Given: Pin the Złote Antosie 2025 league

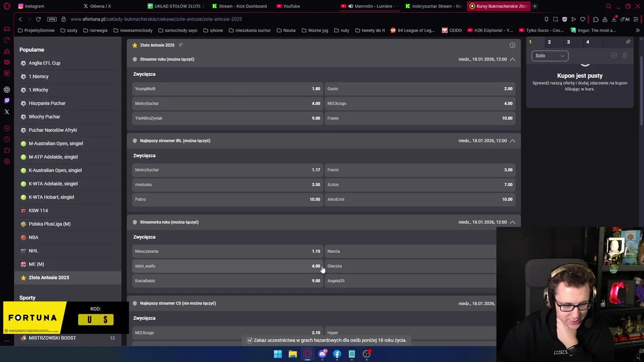Looking at the screenshot, I should click(181, 45).
